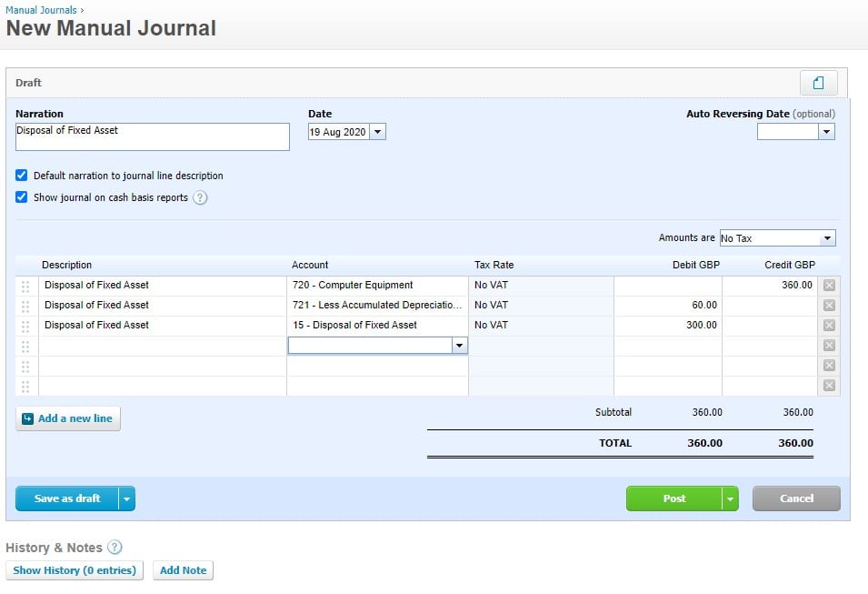Uncheck Show journal on cash basis reports
The width and height of the screenshot is (868, 594).
(22, 197)
